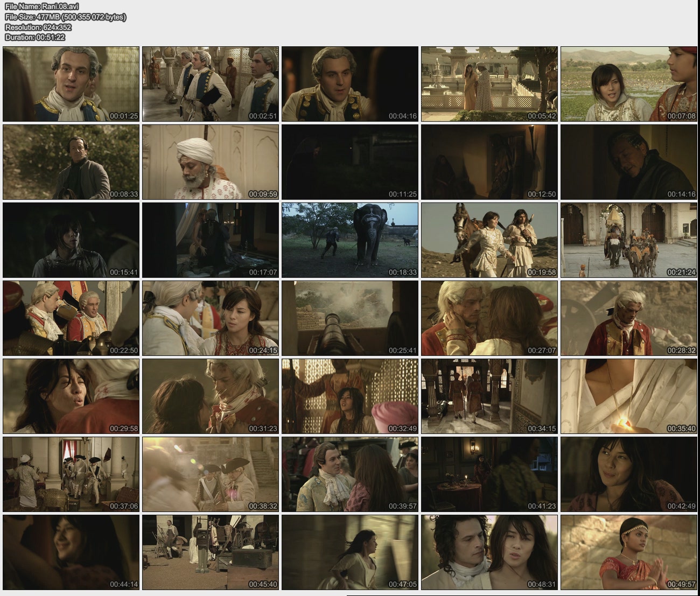Click the Duration 00:51:22 text line
The image size is (700, 596).
pos(35,37)
